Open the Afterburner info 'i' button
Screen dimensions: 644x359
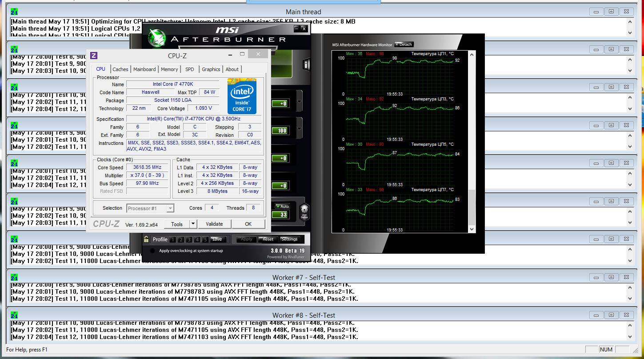coord(306,65)
